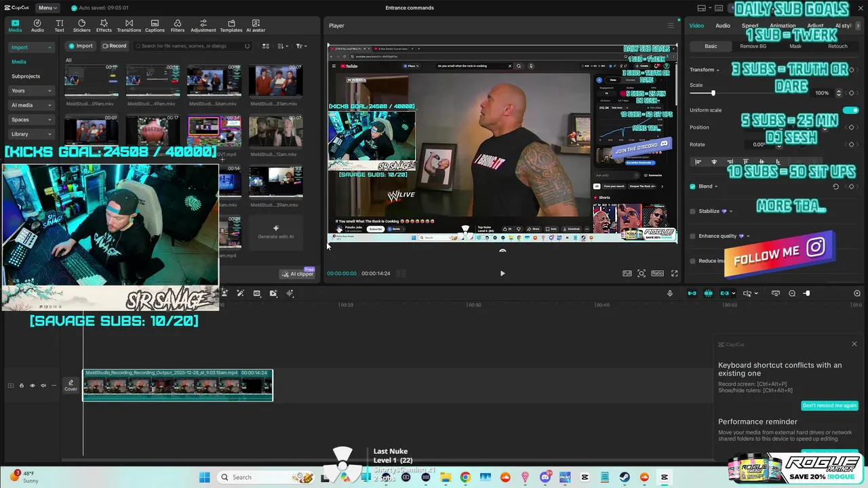Click the Cover edit button on track

click(71, 386)
